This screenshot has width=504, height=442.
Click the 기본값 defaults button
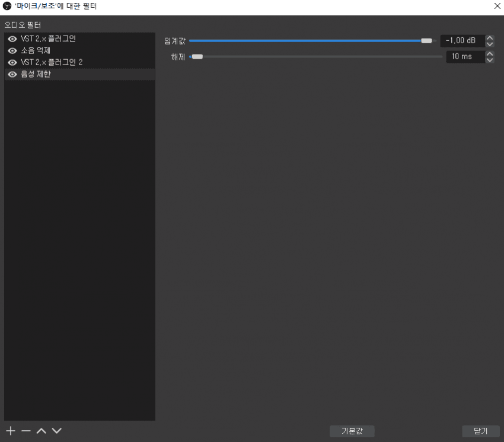(x=352, y=431)
